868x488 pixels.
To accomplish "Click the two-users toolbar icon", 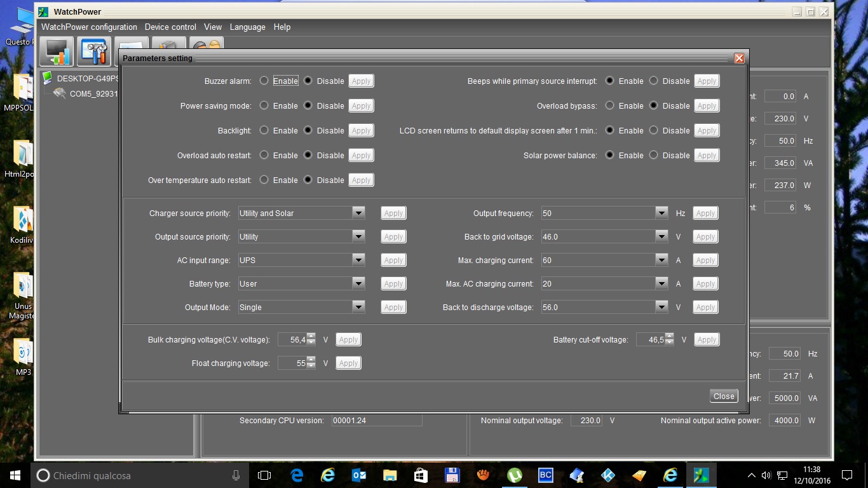I will pyautogui.click(x=205, y=44).
